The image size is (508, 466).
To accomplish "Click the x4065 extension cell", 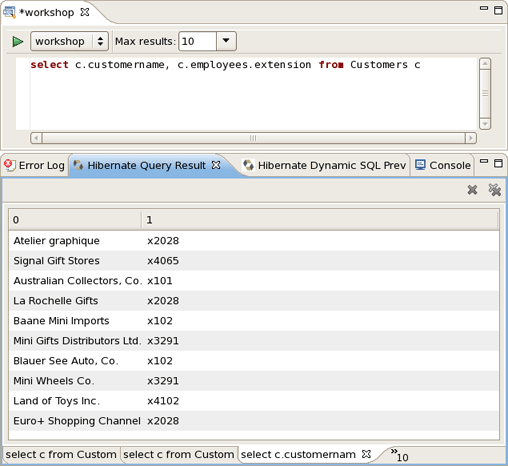I will (163, 261).
